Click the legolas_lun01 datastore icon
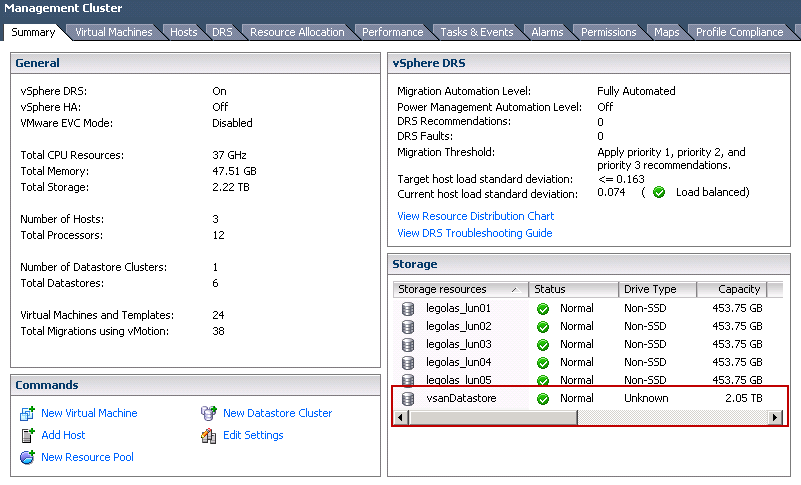 point(408,308)
